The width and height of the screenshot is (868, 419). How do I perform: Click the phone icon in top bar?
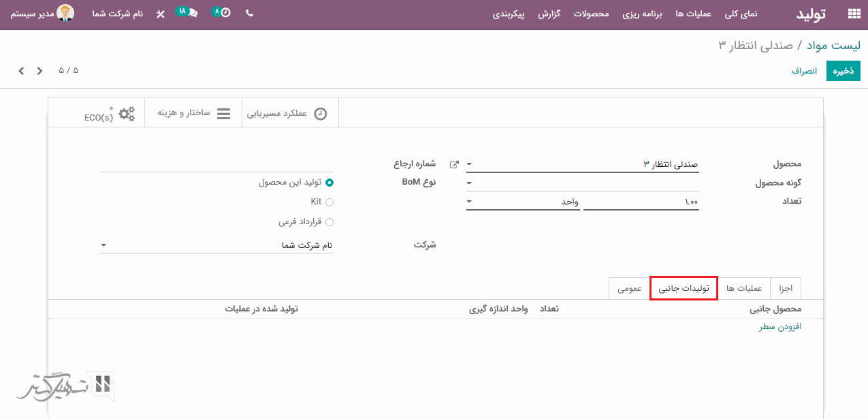249,14
